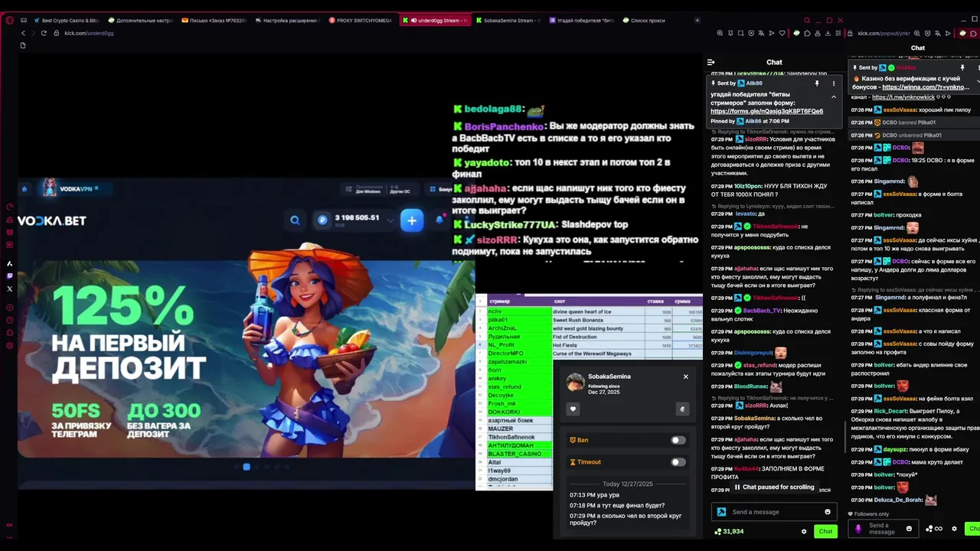
Task: Open the three-dot menu on Alik86 pinned message
Action: tap(834, 83)
